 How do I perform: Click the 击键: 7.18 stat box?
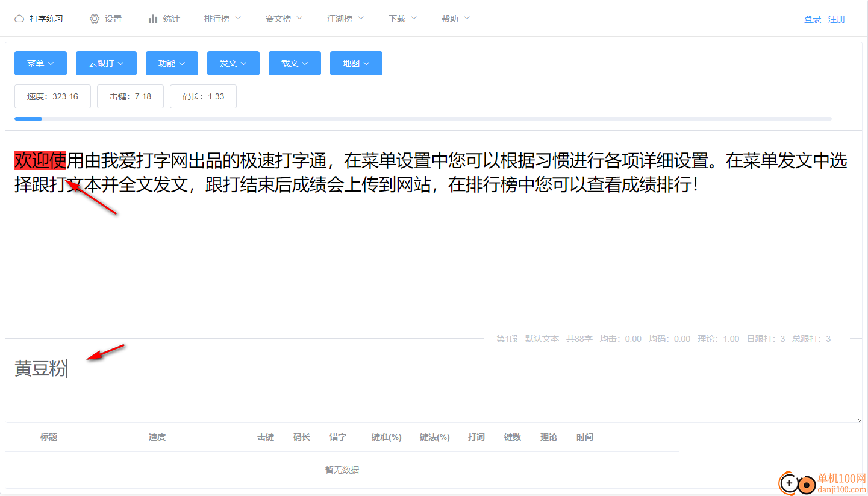[130, 96]
